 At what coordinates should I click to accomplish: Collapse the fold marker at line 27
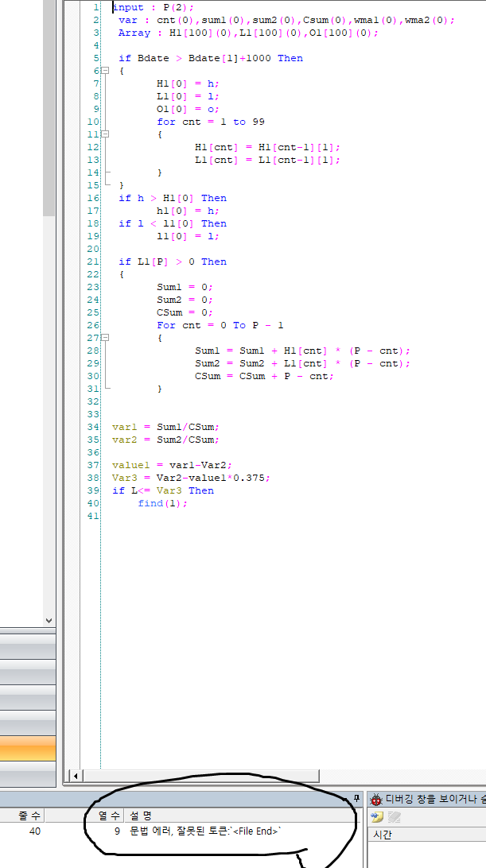click(x=105, y=338)
